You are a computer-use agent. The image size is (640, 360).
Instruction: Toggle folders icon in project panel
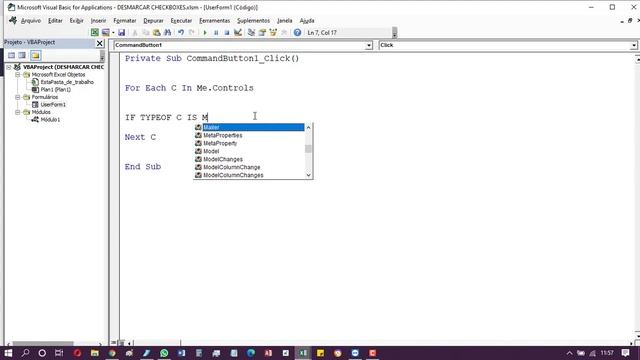point(36,56)
